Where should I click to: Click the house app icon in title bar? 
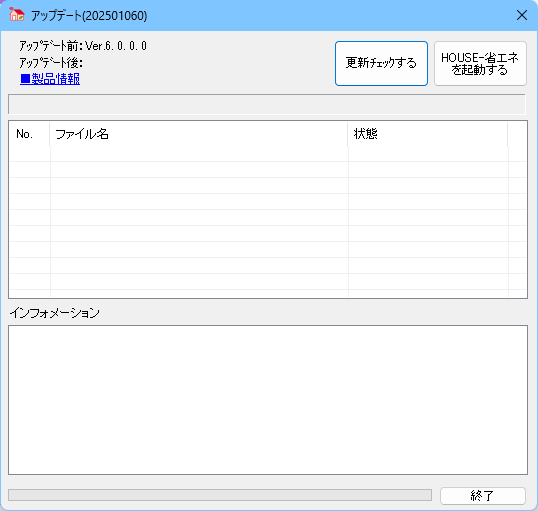(x=16, y=15)
